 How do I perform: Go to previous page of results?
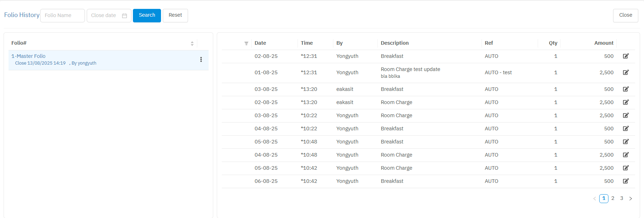click(x=595, y=198)
